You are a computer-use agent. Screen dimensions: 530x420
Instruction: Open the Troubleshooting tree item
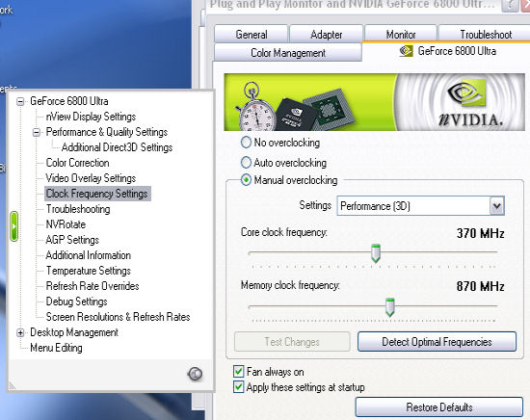click(78, 209)
